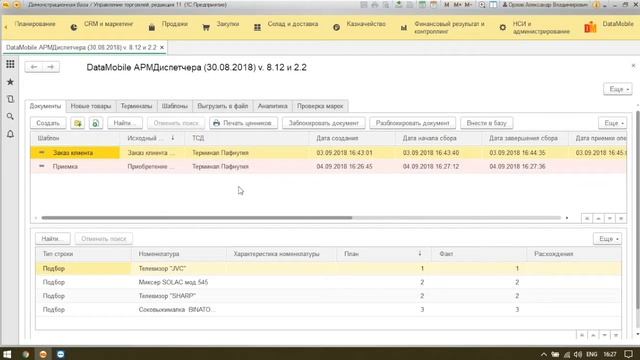This screenshot has height=360, width=640.
Task: Click Внести в базу button
Action: 487,123
